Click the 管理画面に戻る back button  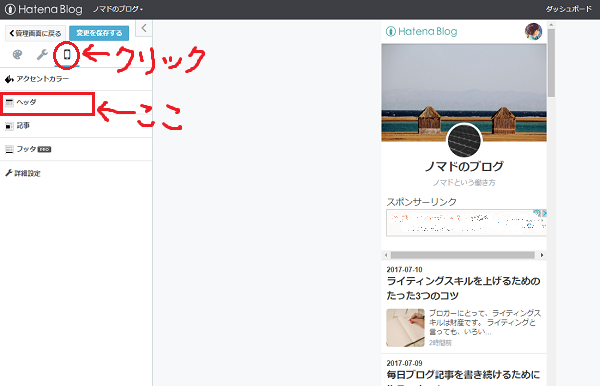click(x=35, y=33)
